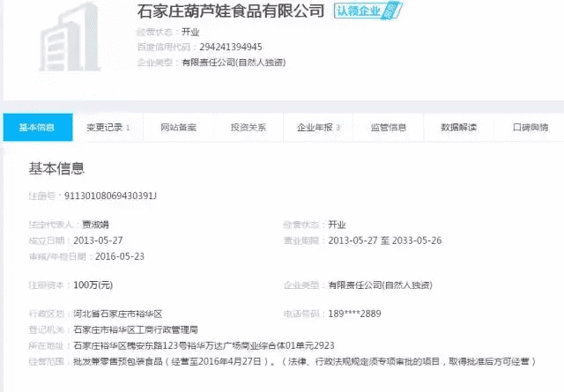Go to the 企业年报 tab
The height and width of the screenshot is (392, 564).
pos(318,128)
